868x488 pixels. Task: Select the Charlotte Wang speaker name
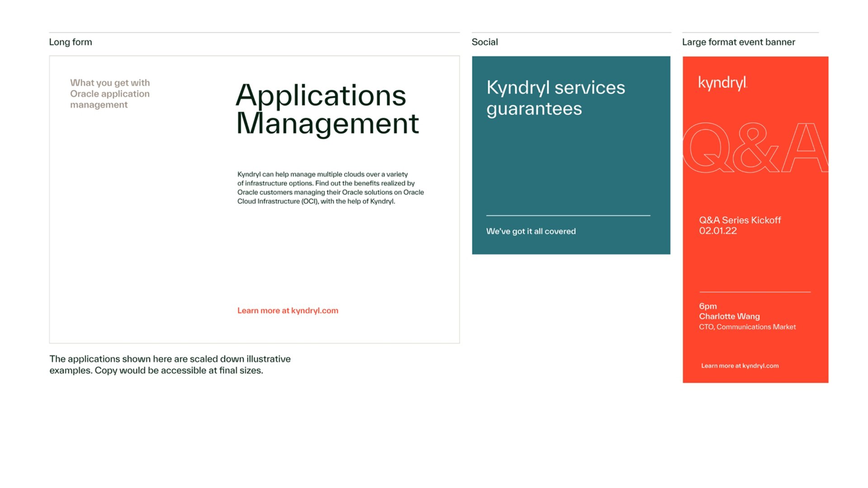(x=729, y=316)
